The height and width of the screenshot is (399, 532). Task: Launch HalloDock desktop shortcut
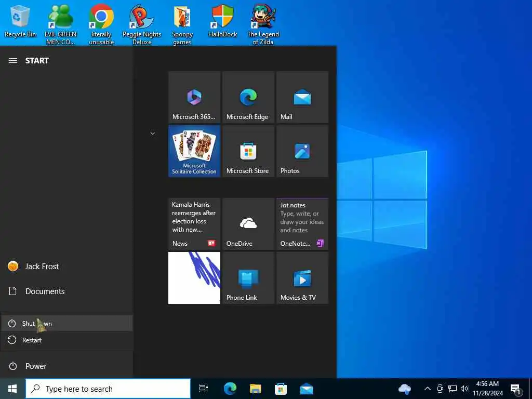click(222, 21)
